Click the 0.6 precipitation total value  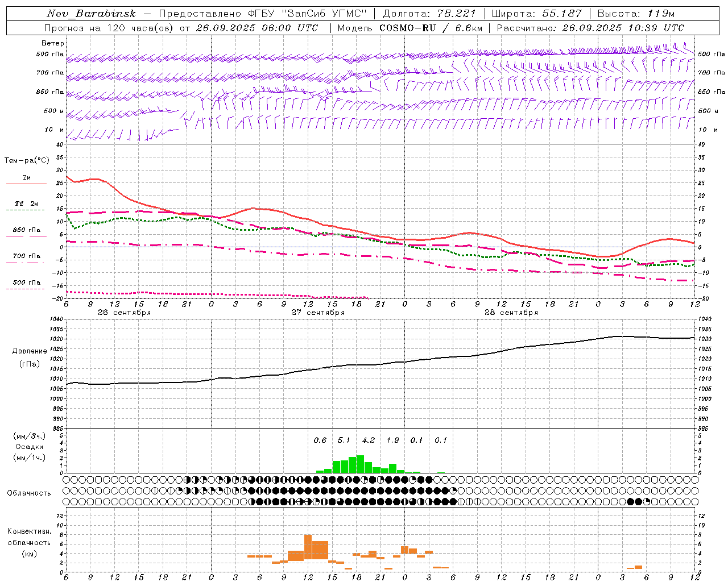tap(320, 440)
